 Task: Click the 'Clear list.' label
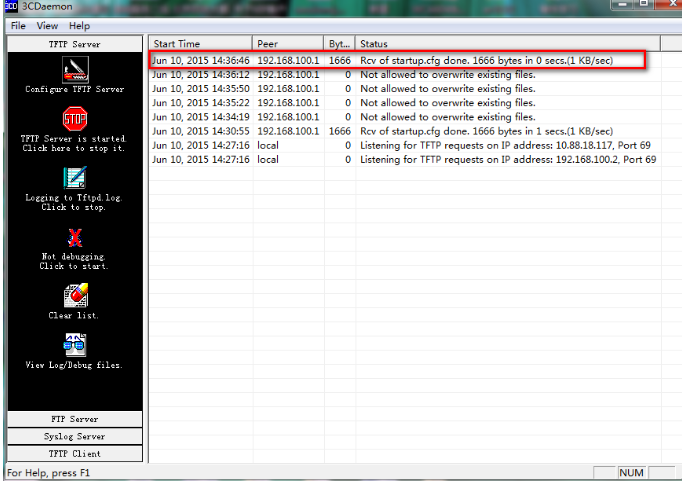[74, 315]
